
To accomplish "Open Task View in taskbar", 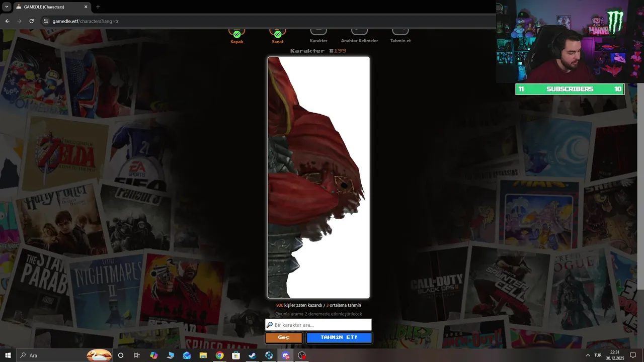I will (x=137, y=355).
